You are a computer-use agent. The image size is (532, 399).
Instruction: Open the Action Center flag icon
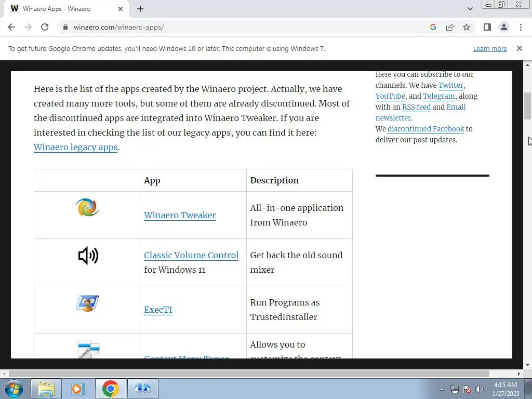tap(467, 389)
